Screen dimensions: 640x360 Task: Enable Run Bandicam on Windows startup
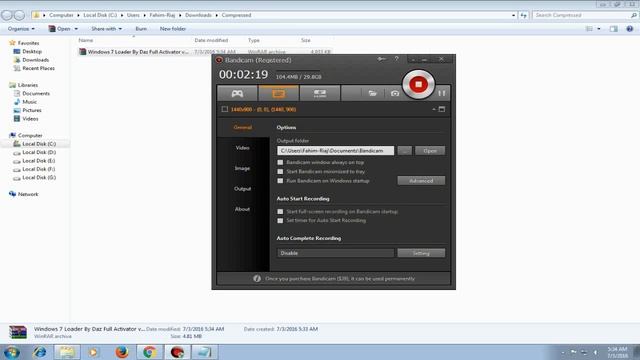click(280, 180)
